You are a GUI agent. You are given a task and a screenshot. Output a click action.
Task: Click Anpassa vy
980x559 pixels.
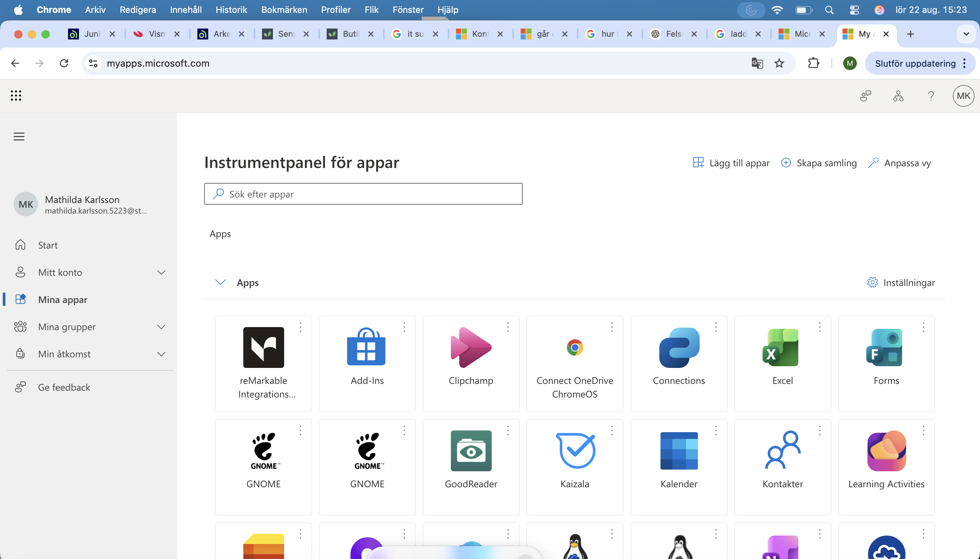click(899, 163)
